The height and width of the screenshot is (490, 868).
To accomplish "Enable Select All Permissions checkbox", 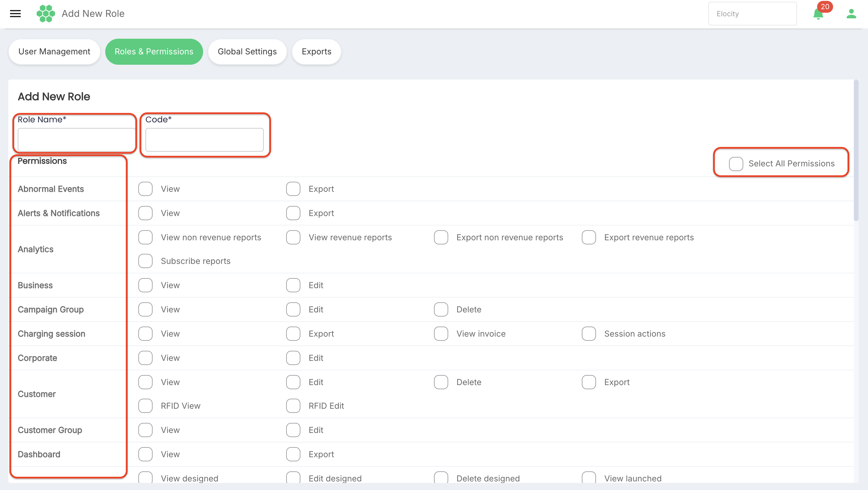I will [x=736, y=164].
